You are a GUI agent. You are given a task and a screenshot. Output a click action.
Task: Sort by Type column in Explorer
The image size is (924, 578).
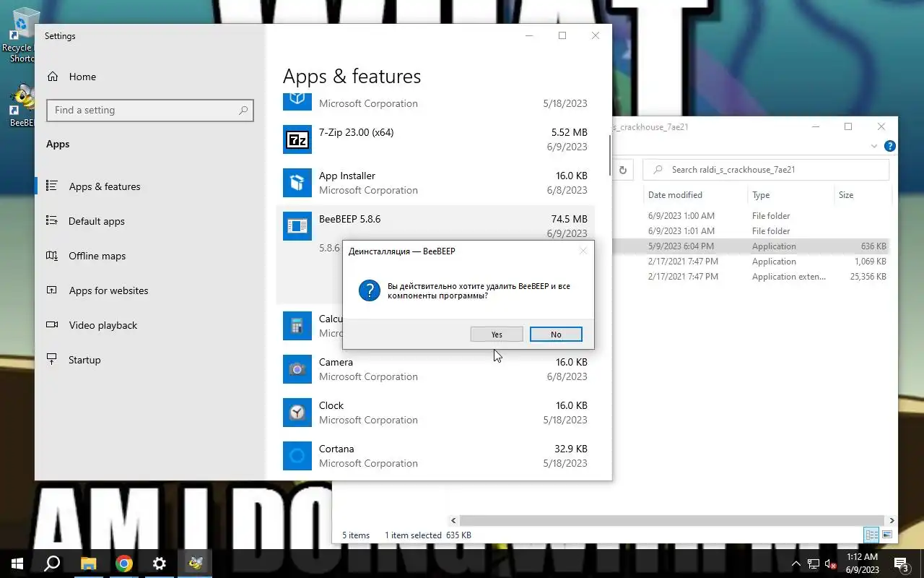coord(790,195)
